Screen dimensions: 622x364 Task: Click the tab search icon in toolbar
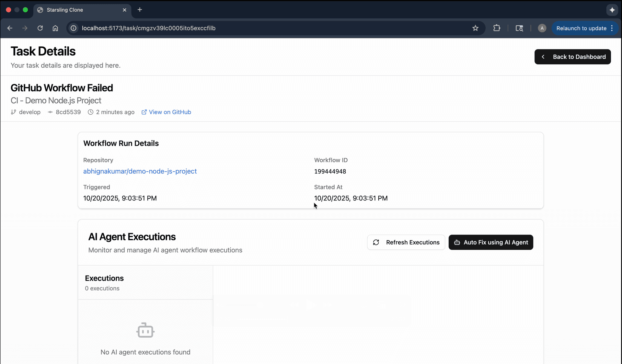coord(519,28)
